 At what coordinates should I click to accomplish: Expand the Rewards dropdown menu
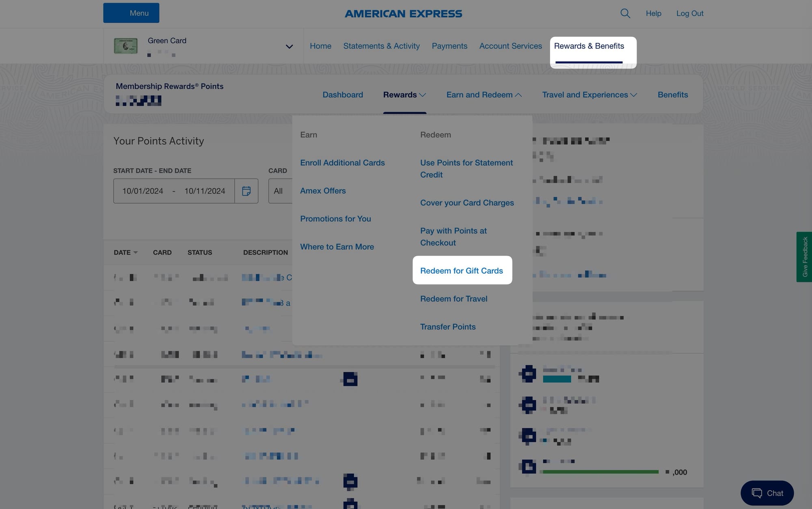tap(404, 95)
